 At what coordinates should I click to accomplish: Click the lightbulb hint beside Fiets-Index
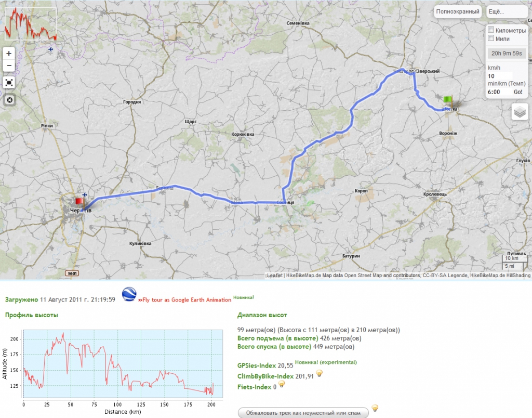pyautogui.click(x=282, y=384)
